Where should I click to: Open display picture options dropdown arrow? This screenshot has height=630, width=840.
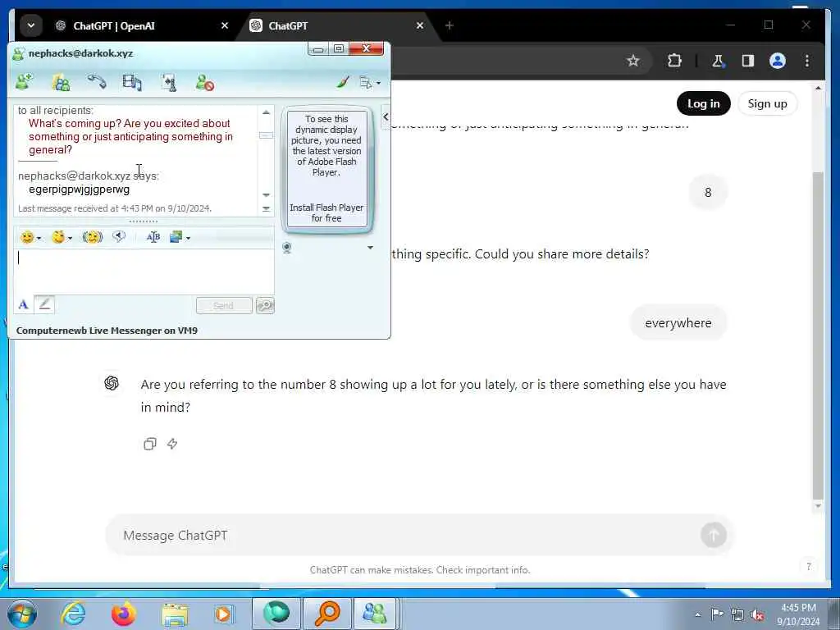pyautogui.click(x=370, y=248)
